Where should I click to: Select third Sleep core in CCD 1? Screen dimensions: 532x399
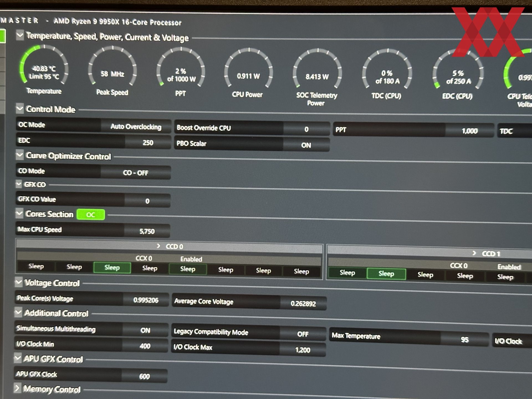(425, 275)
